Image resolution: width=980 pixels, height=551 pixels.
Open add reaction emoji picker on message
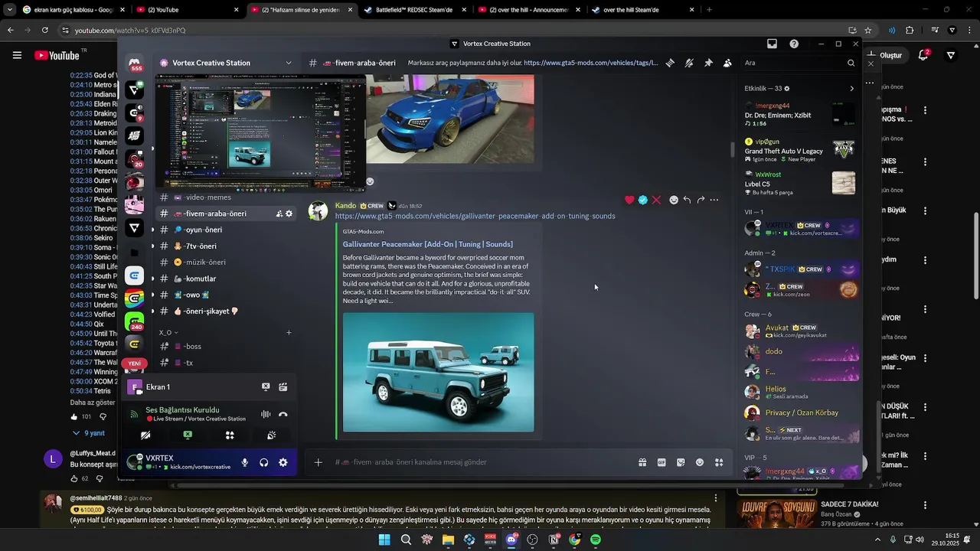[674, 200]
